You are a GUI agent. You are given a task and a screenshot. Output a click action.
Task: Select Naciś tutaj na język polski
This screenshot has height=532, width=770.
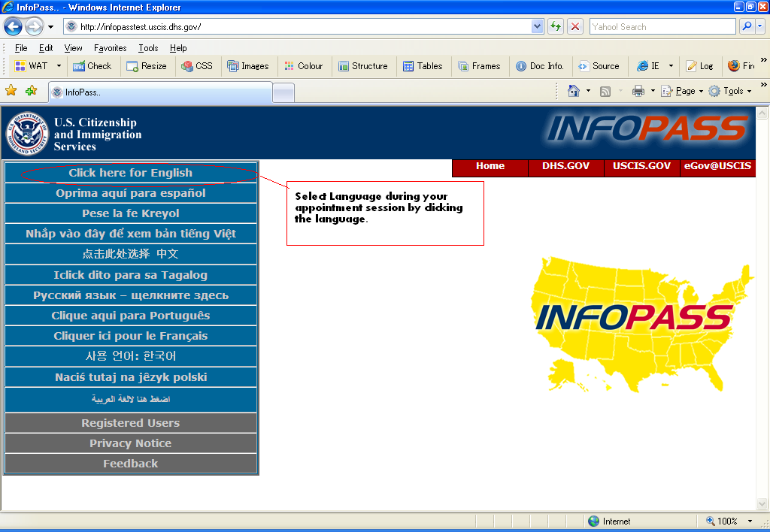(x=131, y=377)
